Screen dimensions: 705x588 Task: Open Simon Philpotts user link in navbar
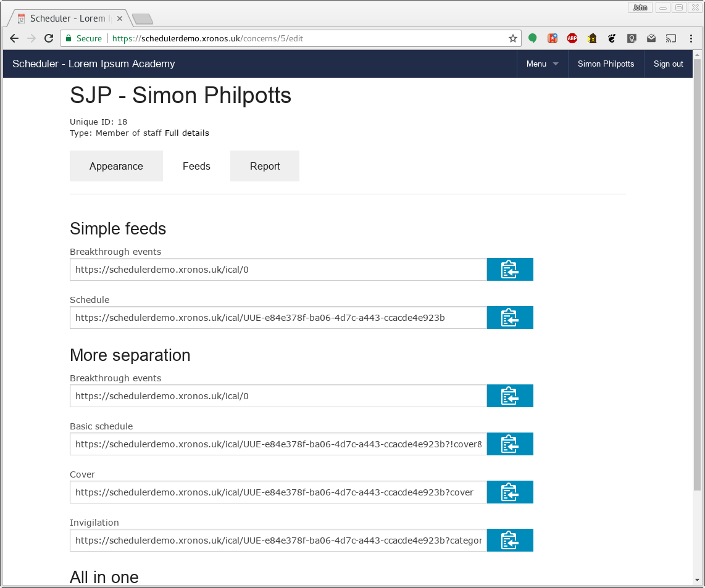[x=606, y=64]
